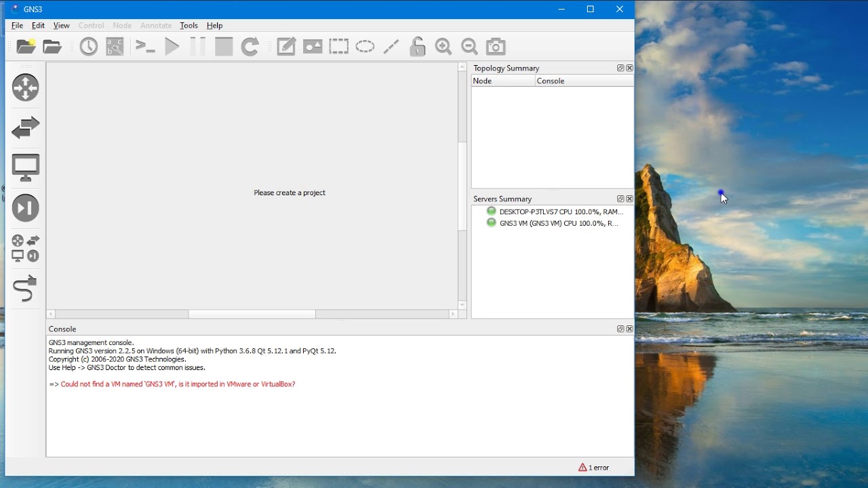Click the New blank project icon
This screenshot has width=868, height=488.
(x=26, y=46)
